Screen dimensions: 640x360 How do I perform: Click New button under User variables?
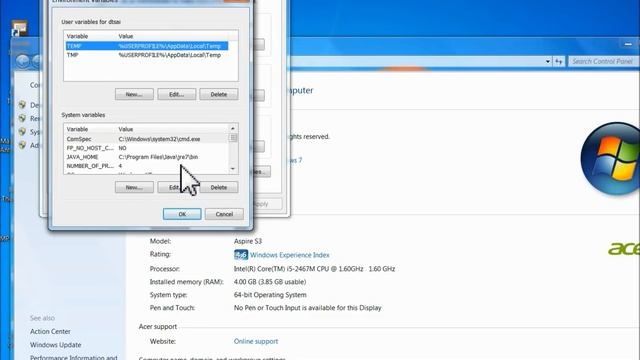coord(134,94)
